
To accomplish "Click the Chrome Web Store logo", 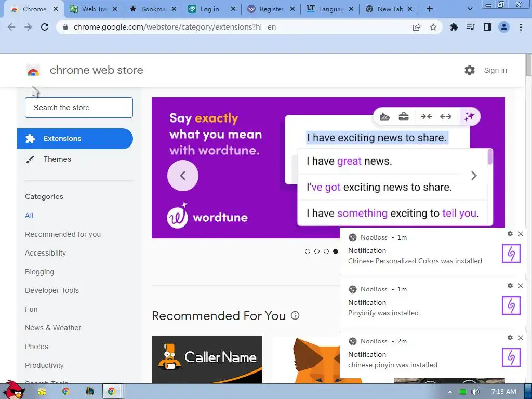I will (33, 71).
